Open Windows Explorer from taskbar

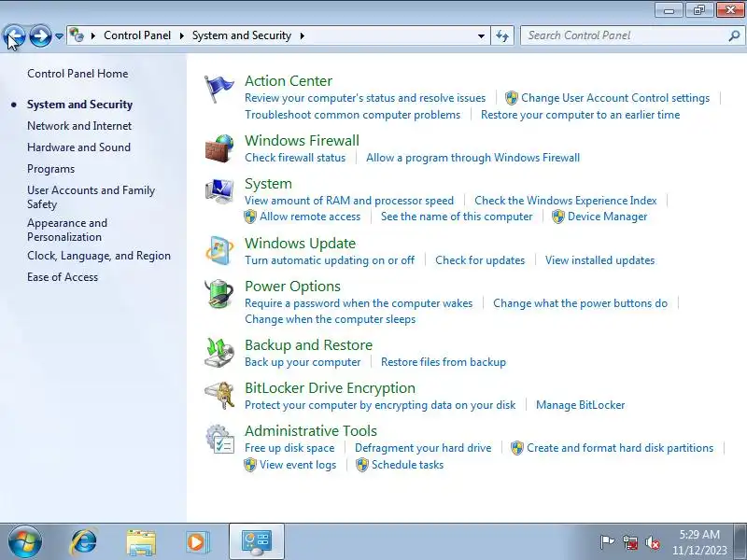(141, 542)
